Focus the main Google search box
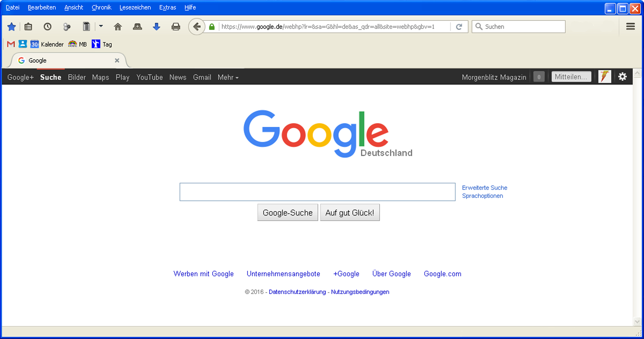Viewport: 644px width, 339px height. [x=317, y=192]
